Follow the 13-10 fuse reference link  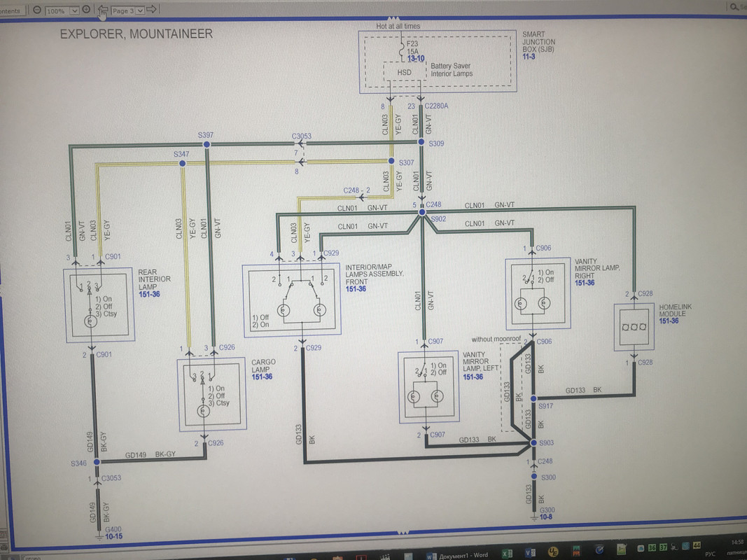tap(415, 59)
